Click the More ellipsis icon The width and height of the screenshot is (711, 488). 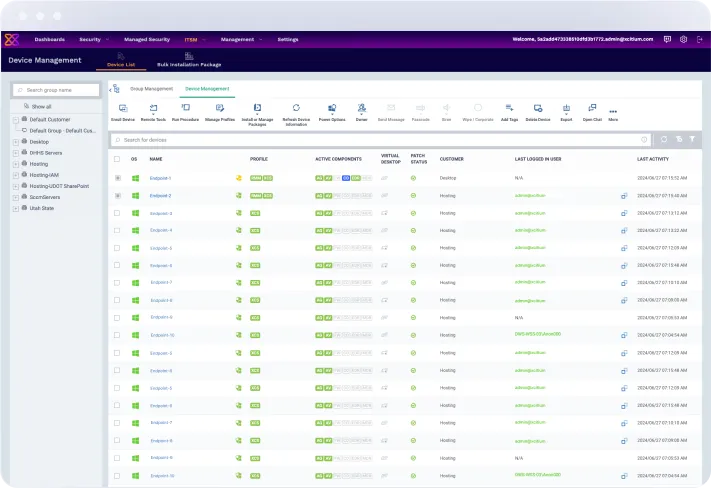pos(613,112)
